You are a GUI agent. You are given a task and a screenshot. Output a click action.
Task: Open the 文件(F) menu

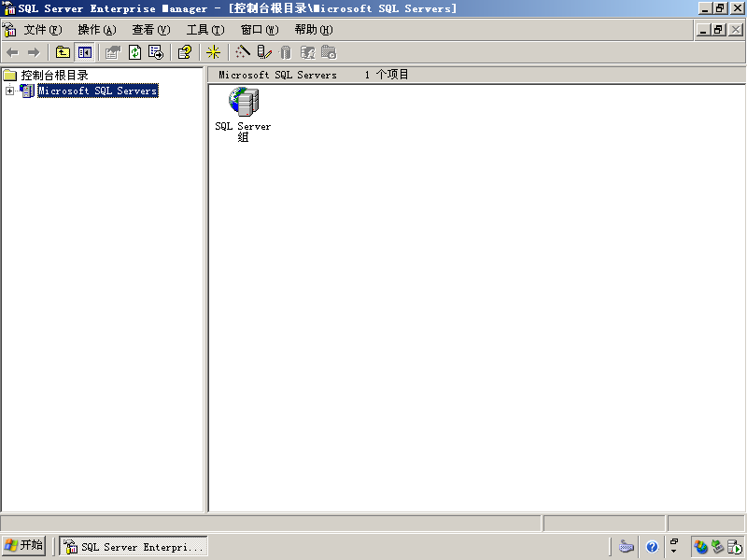click(x=43, y=30)
